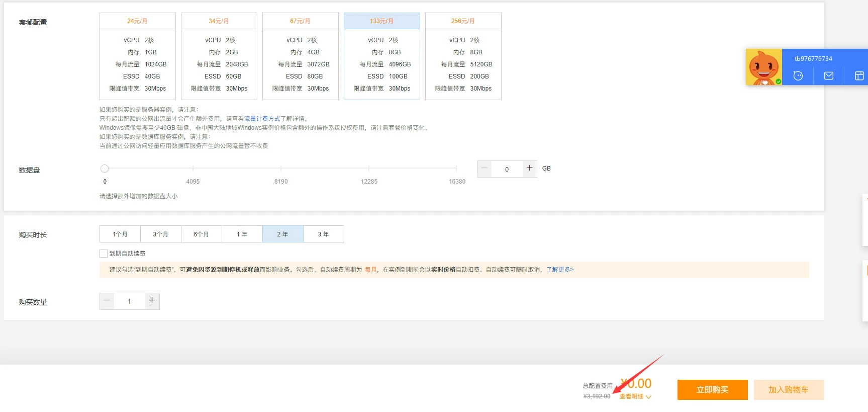Click the envelope message icon
868x412 pixels.
coord(829,76)
